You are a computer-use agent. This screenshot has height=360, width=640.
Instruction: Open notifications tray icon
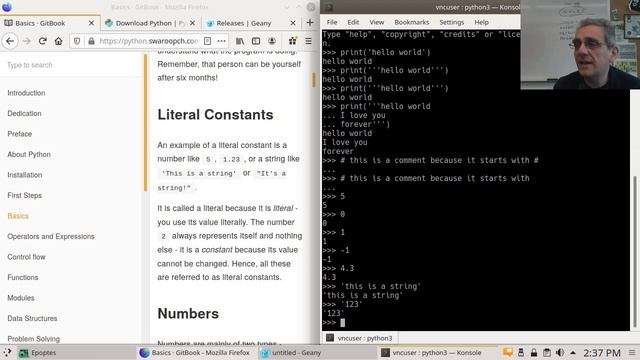508,352
